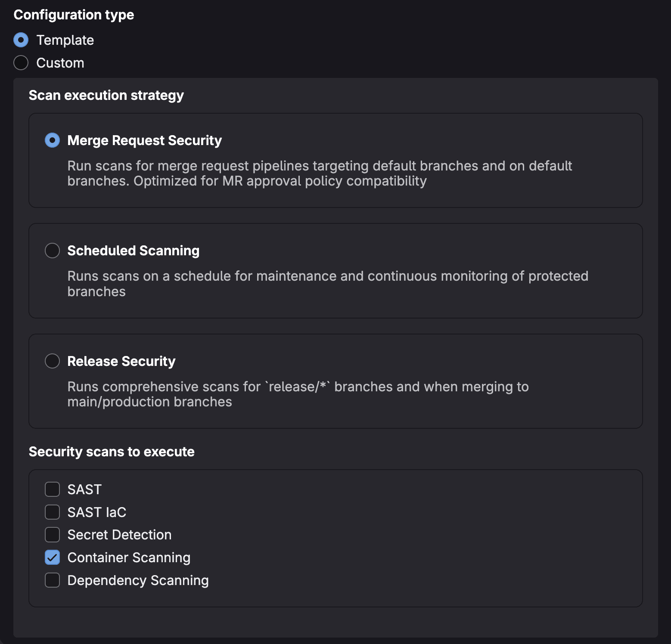Click the Scan execution strategy heading
This screenshot has width=671, height=644.
pyautogui.click(x=106, y=95)
